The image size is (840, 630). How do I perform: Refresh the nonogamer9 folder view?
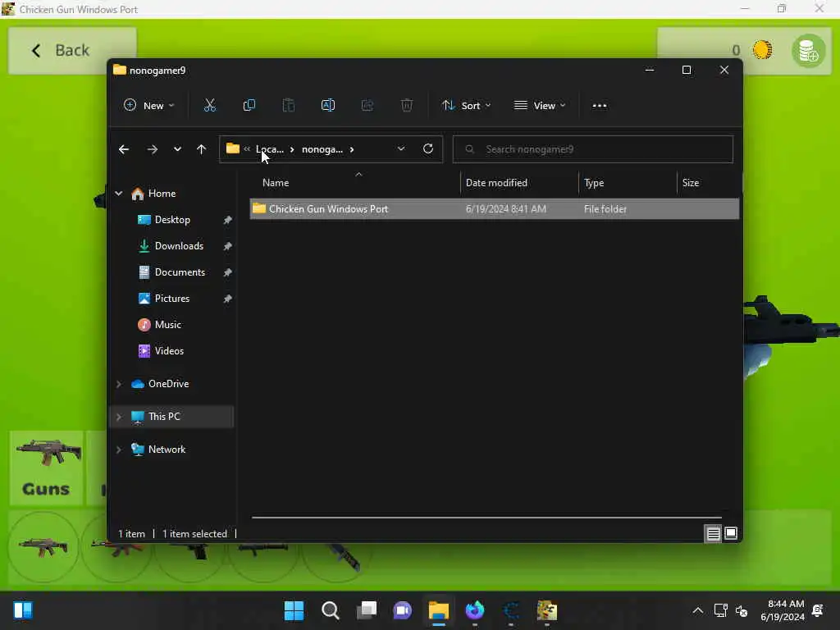pyautogui.click(x=428, y=149)
